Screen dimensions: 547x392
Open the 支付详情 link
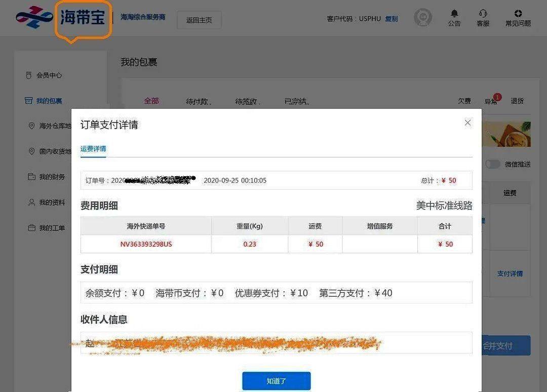coord(510,273)
